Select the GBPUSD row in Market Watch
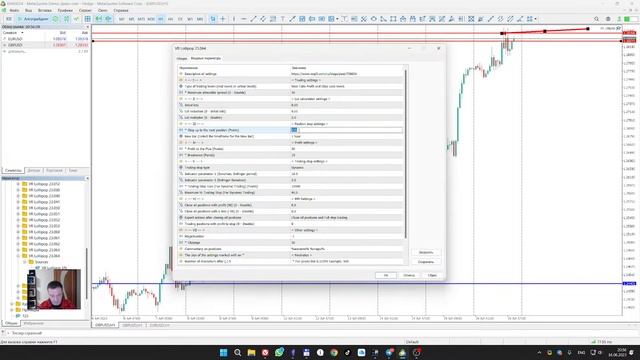 pyautogui.click(x=45, y=45)
